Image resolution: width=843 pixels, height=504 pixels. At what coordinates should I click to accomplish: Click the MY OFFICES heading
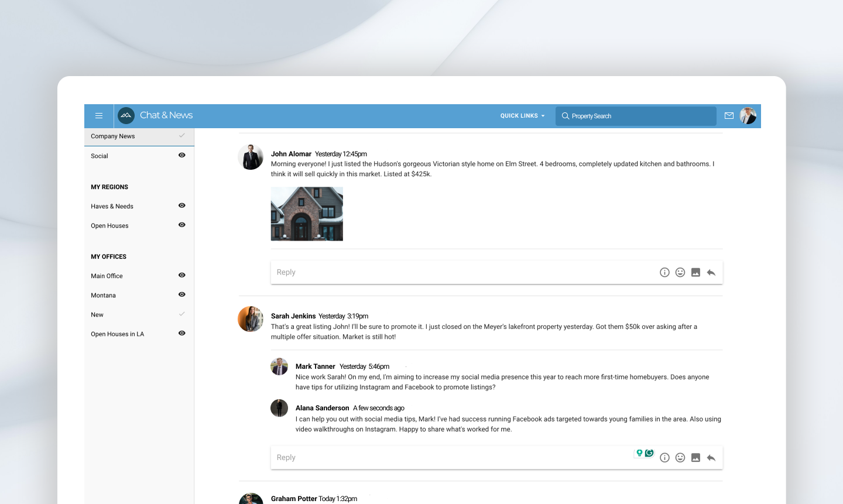108,256
